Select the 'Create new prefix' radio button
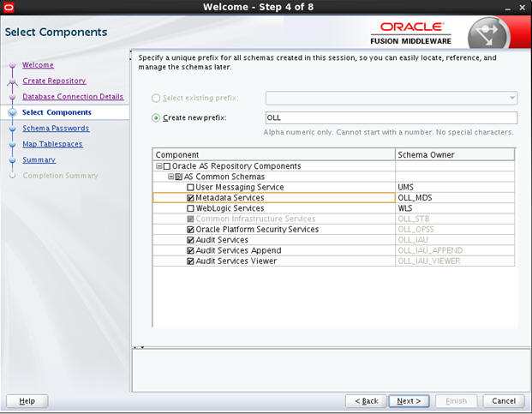532x414 pixels. pos(156,117)
